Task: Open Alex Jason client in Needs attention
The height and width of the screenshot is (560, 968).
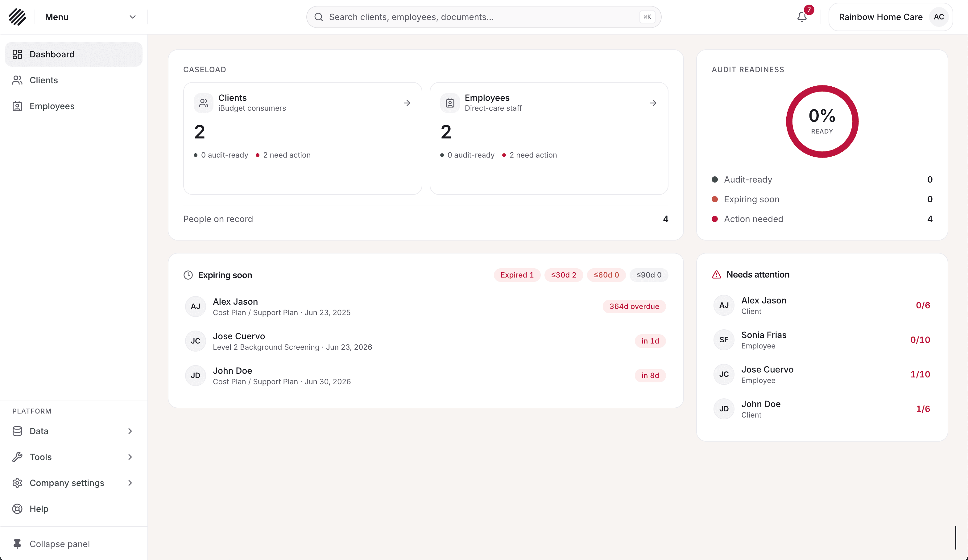Action: 822,305
